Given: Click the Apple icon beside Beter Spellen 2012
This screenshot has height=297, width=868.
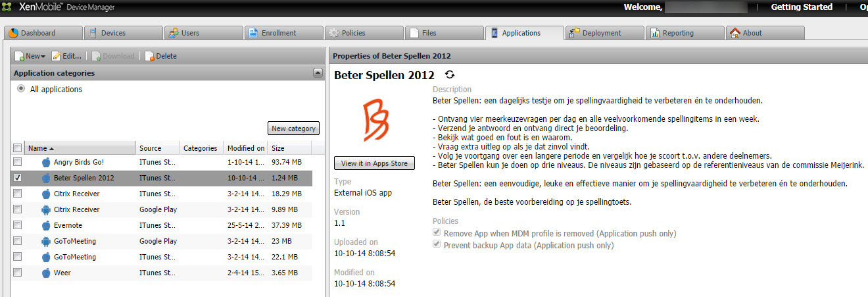Looking at the screenshot, I should (45, 178).
